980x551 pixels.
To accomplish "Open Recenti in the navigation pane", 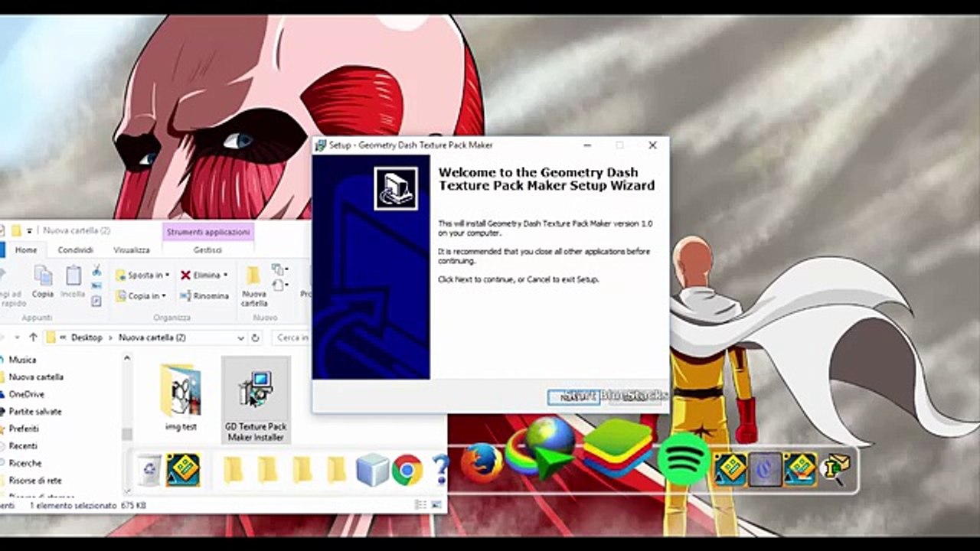I will pyautogui.click(x=23, y=446).
